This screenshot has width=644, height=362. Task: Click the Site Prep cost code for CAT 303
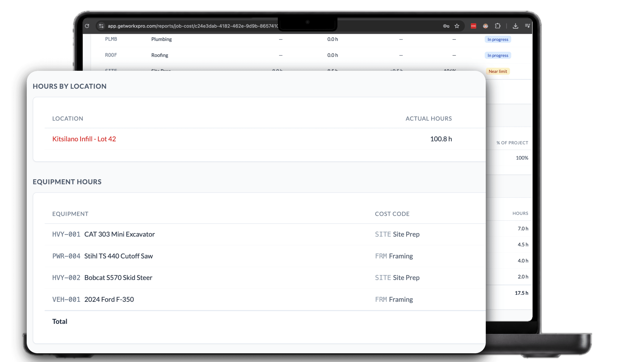pos(397,234)
